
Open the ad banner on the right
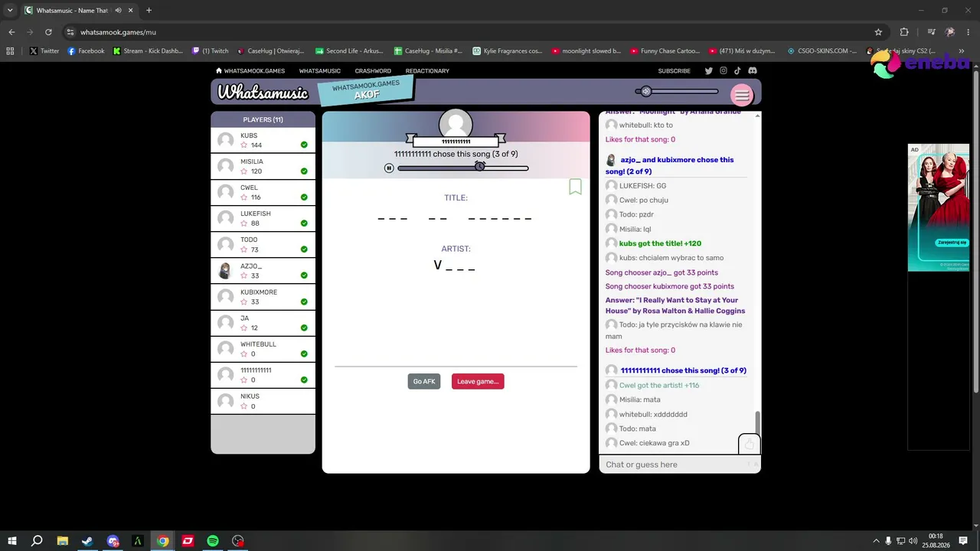938,207
